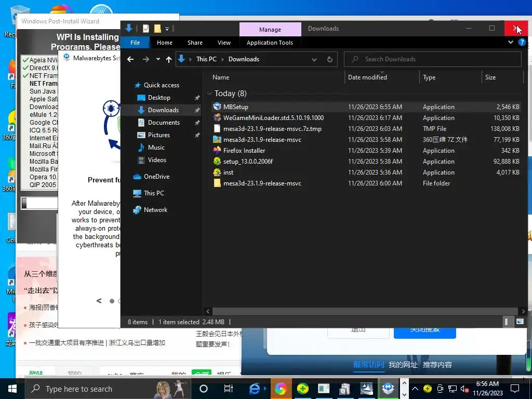Click the scroll-right arrow of file list
This screenshot has width=532, height=399.
(523, 311)
